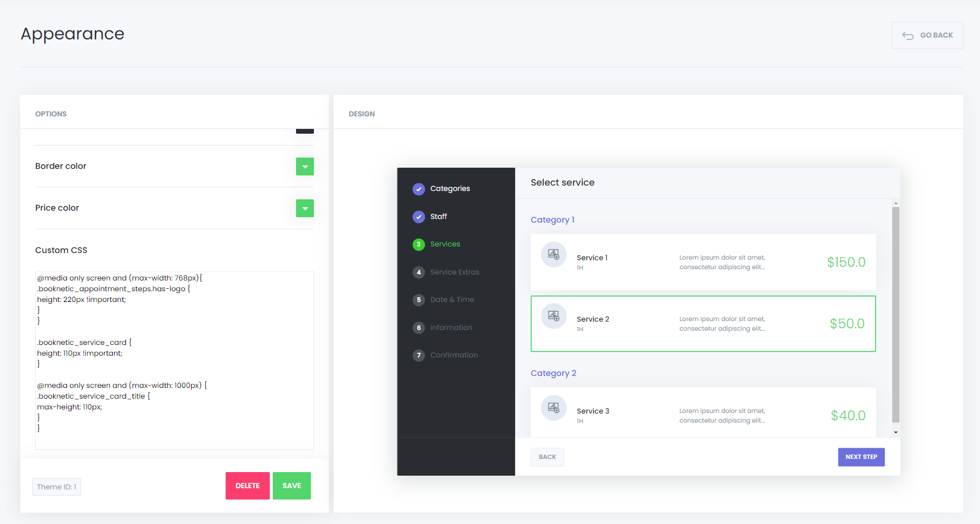Click the Service 1 name text
Viewport: 980px width, 524px height.
[592, 258]
